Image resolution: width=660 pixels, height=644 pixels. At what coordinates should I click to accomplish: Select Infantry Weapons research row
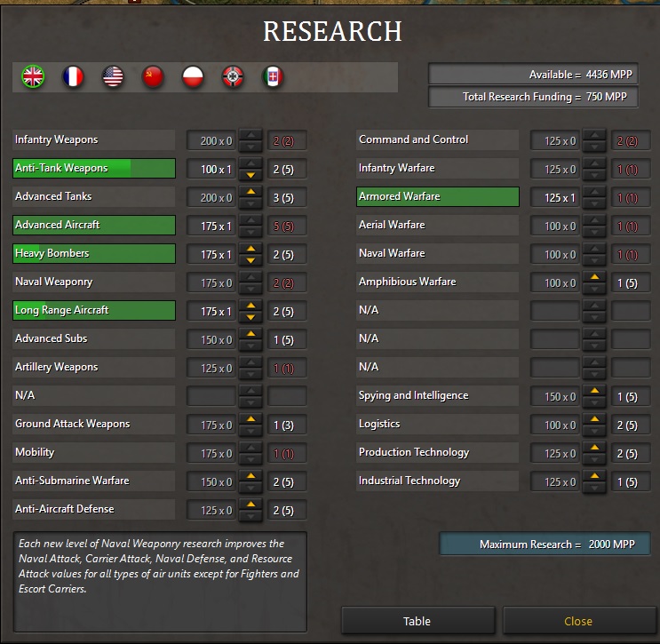(x=93, y=139)
